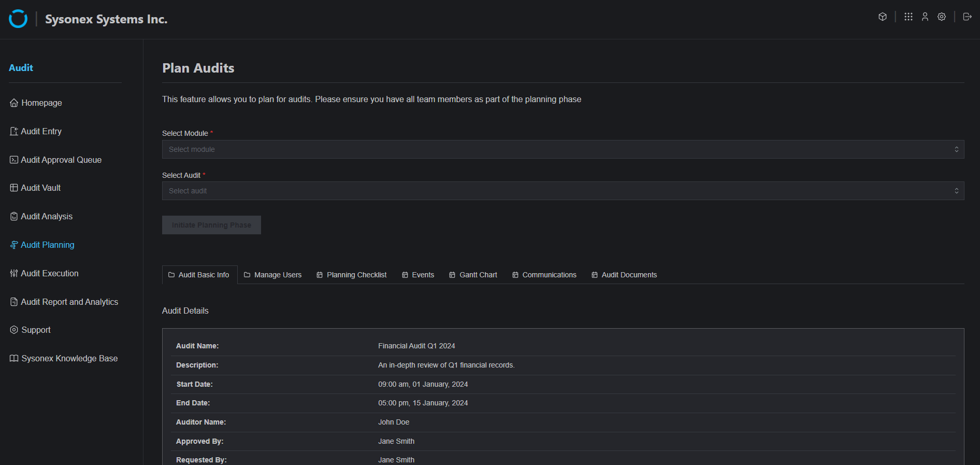Switch to the Gantt Chart tab
This screenshot has height=465, width=980.
(473, 275)
